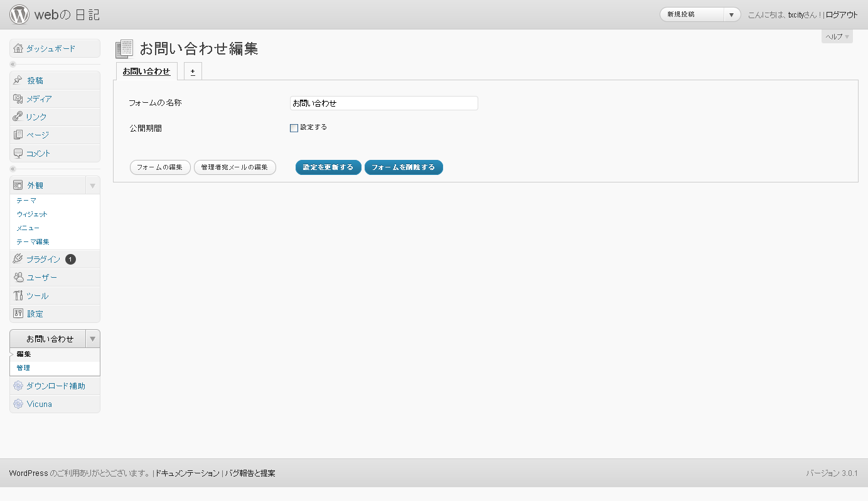Image resolution: width=868 pixels, height=501 pixels.
Task: Click the WordPress logo icon
Action: (19, 14)
